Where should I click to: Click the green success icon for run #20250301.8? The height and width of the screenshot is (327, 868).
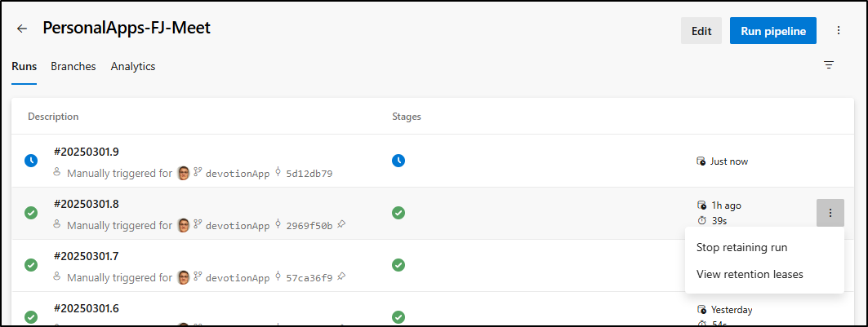[31, 213]
